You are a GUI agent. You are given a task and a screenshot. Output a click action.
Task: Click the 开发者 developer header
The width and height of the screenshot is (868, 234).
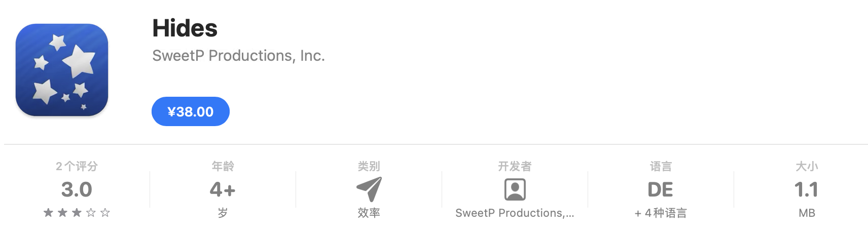(x=515, y=166)
